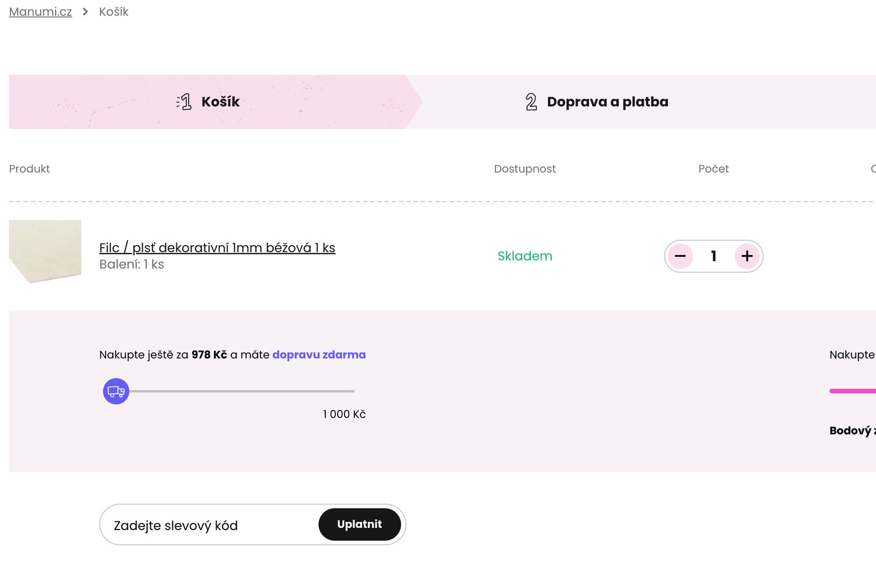
Task: Click the breadcrumb chevron arrow separator
Action: [x=85, y=12]
